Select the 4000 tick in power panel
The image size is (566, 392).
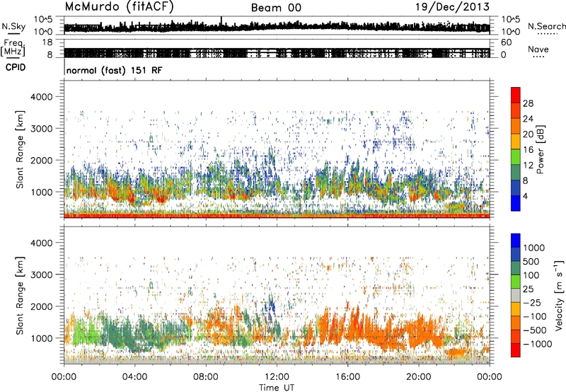pos(42,97)
